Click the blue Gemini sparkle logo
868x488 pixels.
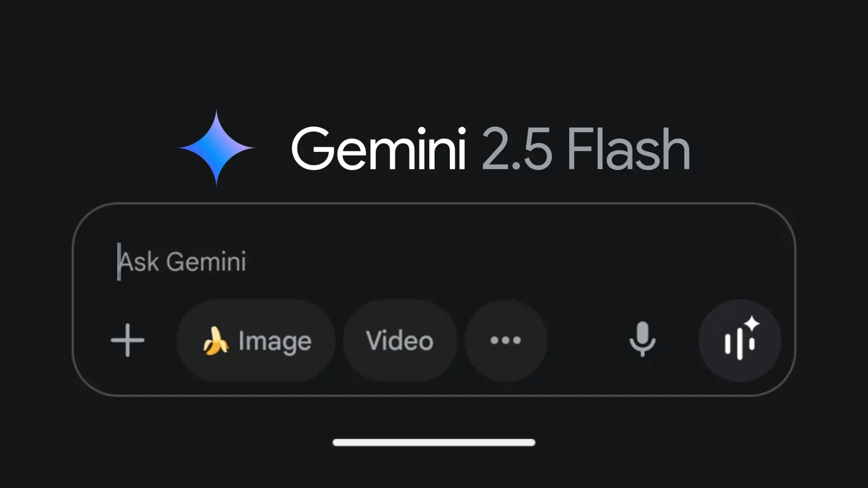click(x=217, y=148)
